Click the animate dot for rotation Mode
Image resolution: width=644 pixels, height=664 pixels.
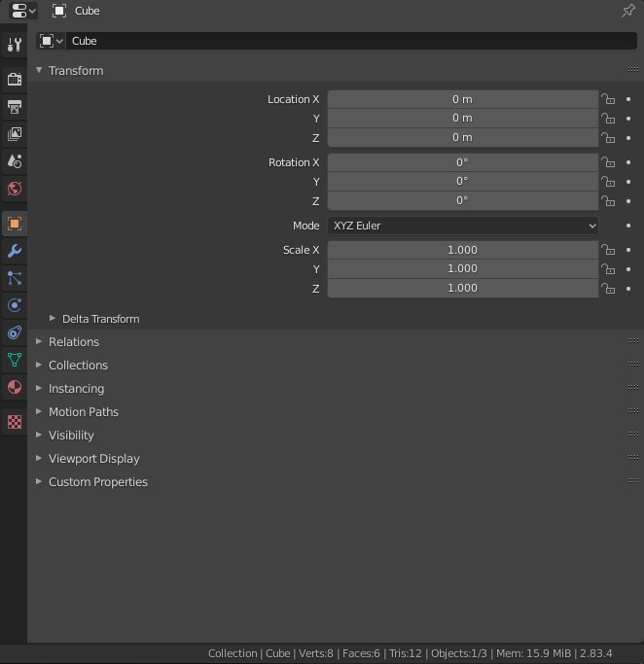pyautogui.click(x=628, y=226)
